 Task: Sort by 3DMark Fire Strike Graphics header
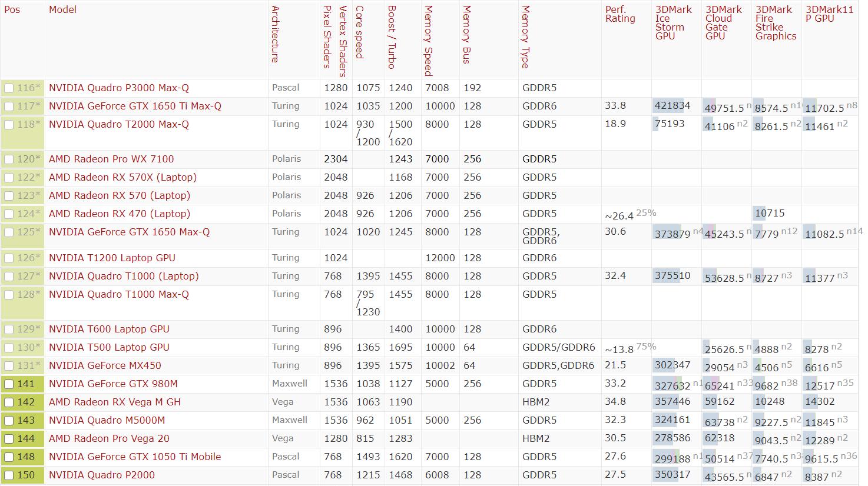[775, 23]
